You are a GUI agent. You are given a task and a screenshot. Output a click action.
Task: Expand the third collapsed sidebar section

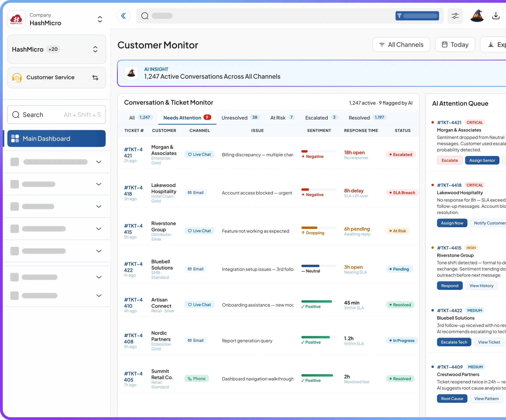[x=99, y=206]
